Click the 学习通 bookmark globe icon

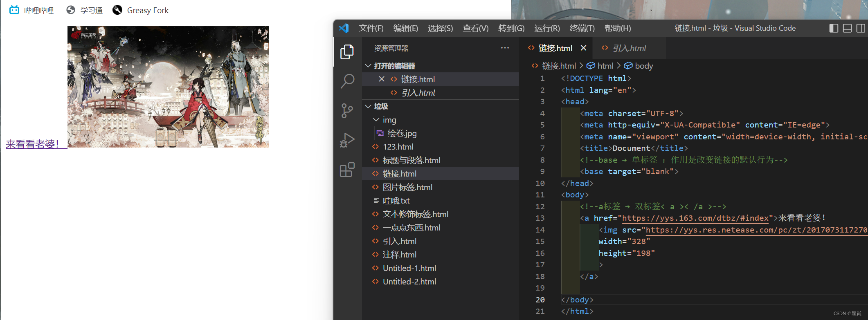coord(71,10)
